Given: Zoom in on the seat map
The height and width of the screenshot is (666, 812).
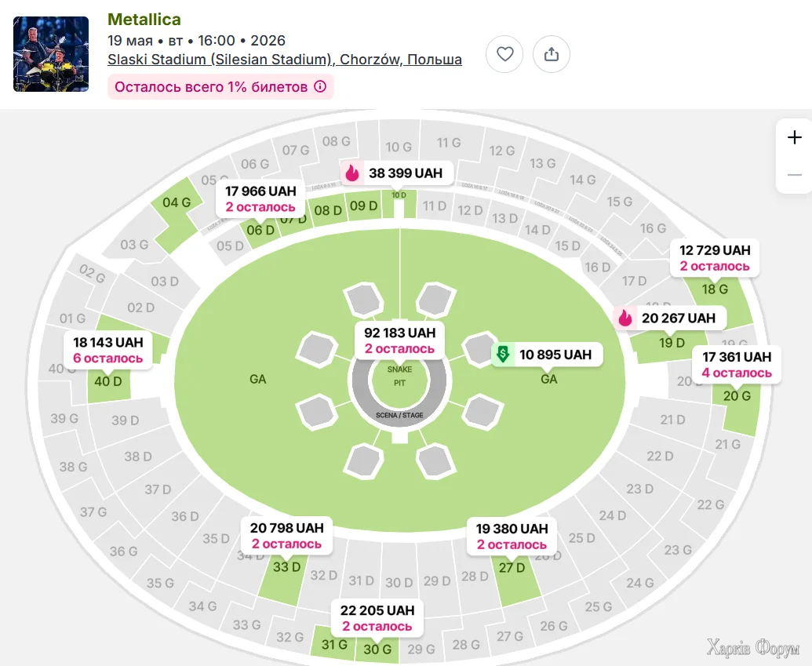Looking at the screenshot, I should 794,137.
